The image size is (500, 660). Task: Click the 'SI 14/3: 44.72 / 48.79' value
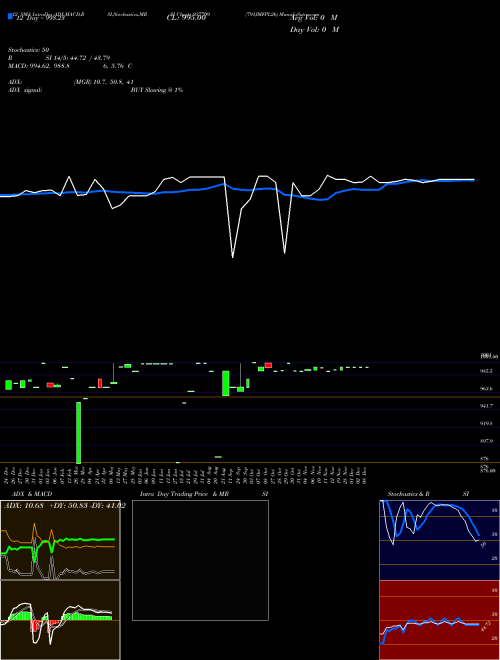click(x=78, y=58)
